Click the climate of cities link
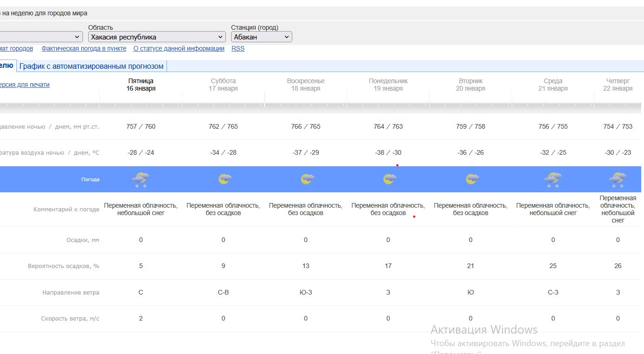This screenshot has height=354, width=644. pos(16,48)
